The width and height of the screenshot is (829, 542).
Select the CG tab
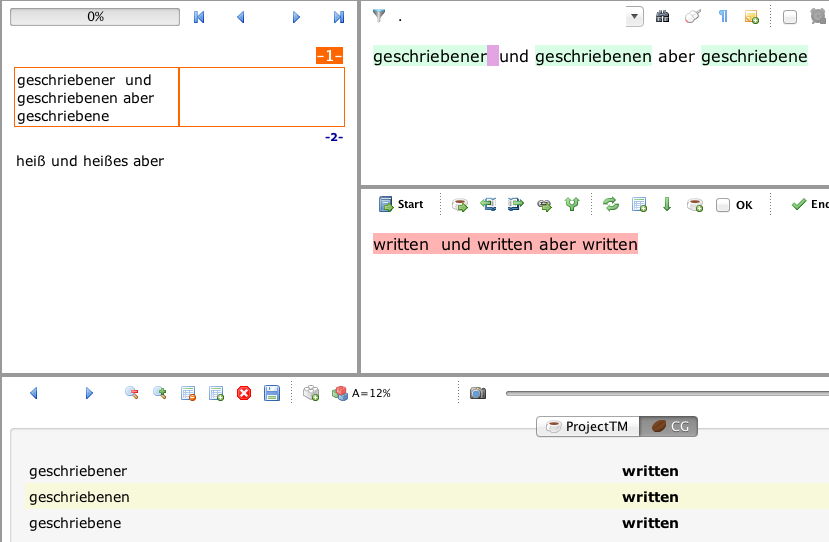point(669,427)
